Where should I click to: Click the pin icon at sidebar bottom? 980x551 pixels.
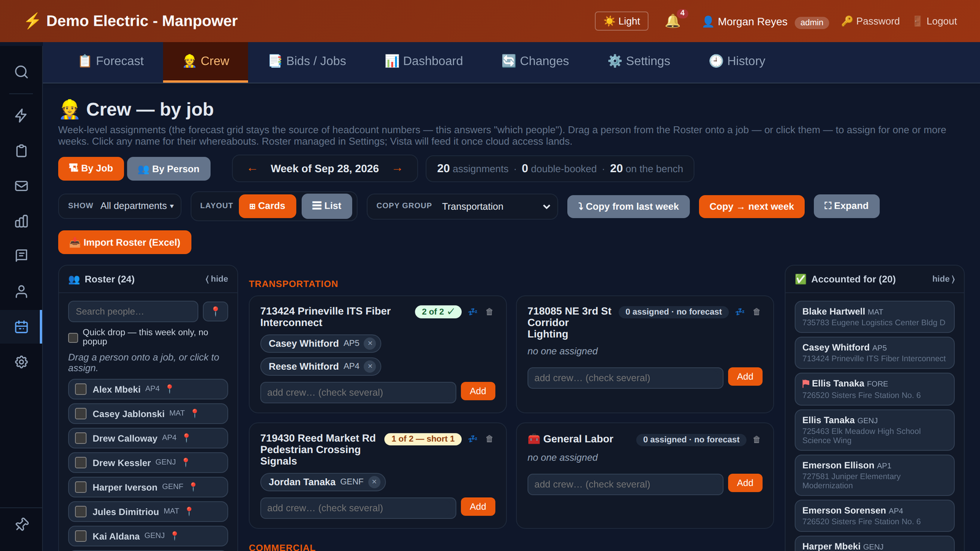point(21,524)
